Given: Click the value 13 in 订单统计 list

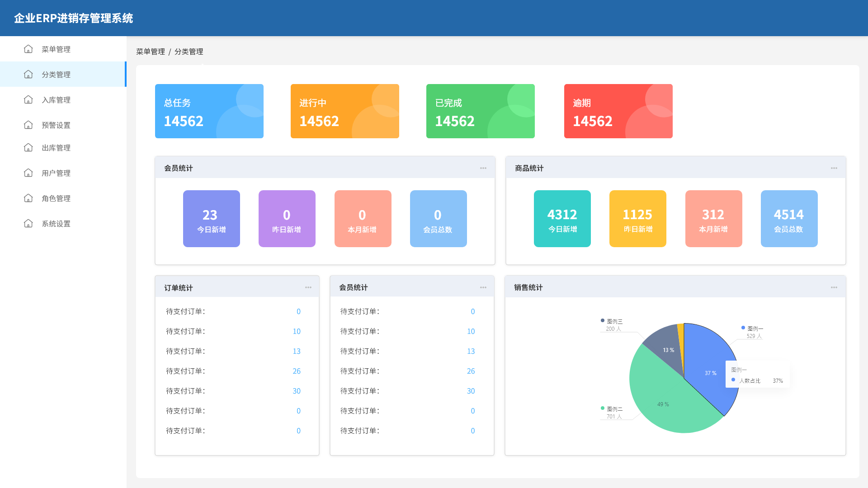Looking at the screenshot, I should point(297,351).
